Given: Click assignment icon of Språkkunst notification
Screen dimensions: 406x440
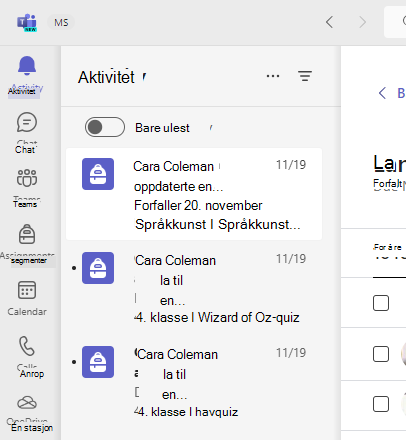Looking at the screenshot, I should click(98, 174).
